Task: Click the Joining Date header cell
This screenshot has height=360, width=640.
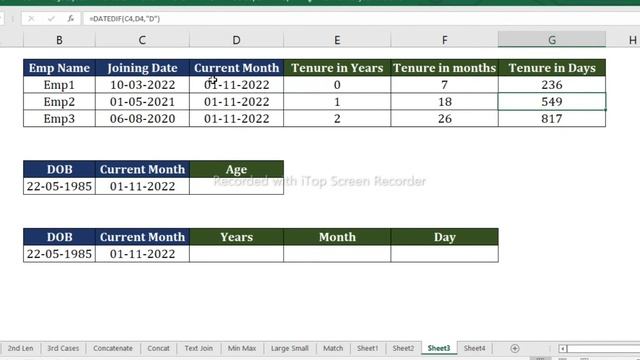Action: 142,68
